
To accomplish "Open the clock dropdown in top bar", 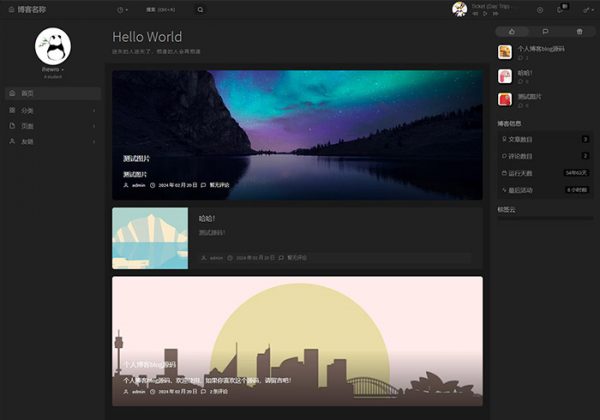I will coord(123,9).
